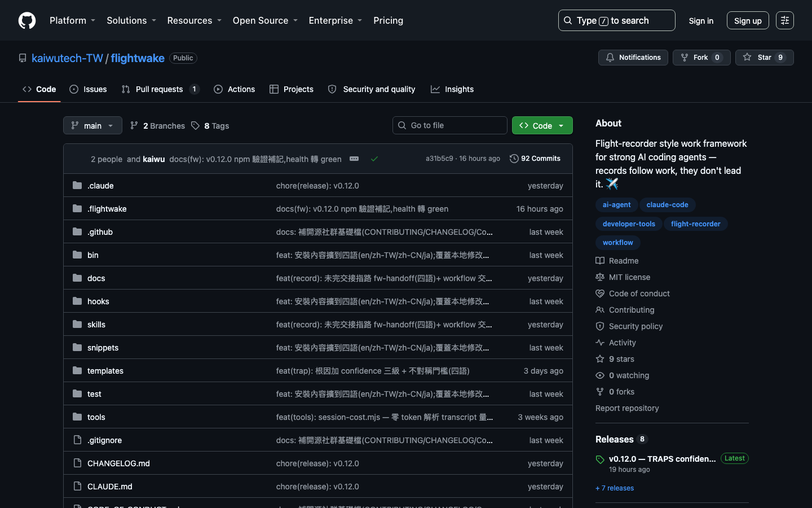Click the Sign up button
This screenshot has width=812, height=508.
(x=748, y=20)
